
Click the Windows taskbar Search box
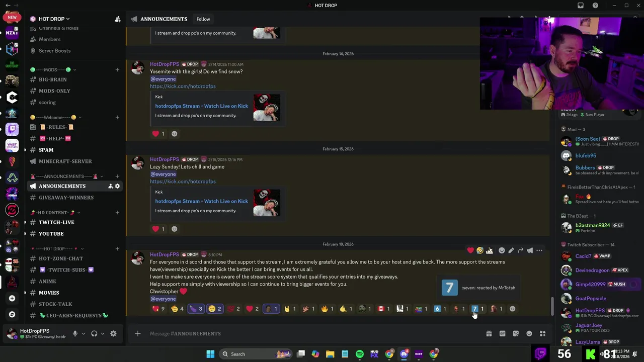(x=257, y=354)
